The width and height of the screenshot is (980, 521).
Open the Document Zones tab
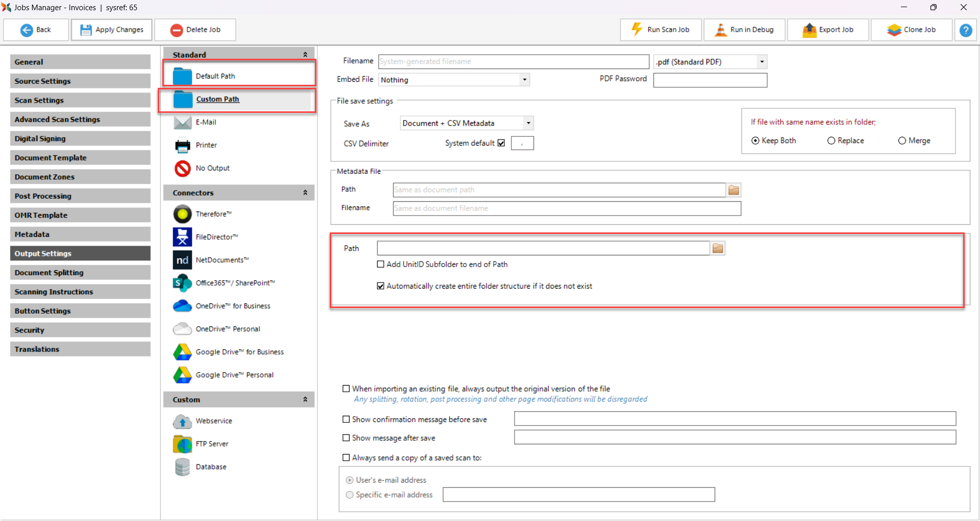[x=80, y=177]
